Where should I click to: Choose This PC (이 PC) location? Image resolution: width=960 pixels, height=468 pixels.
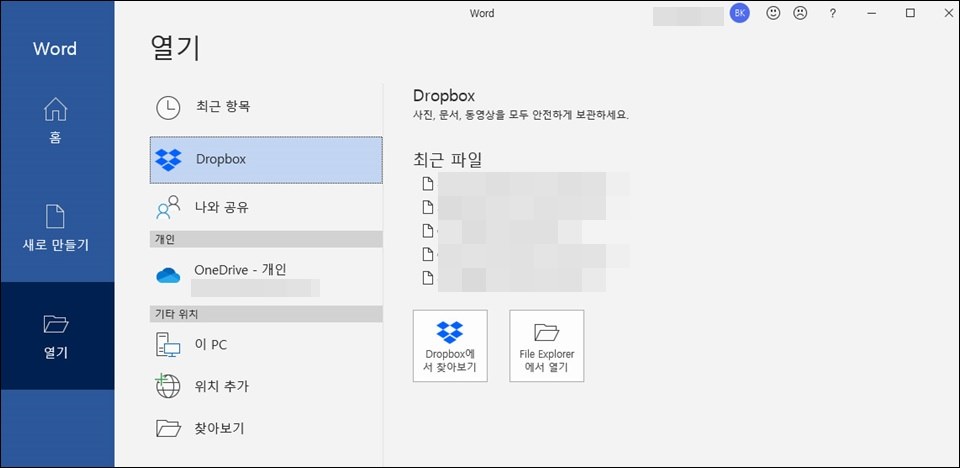tap(266, 345)
